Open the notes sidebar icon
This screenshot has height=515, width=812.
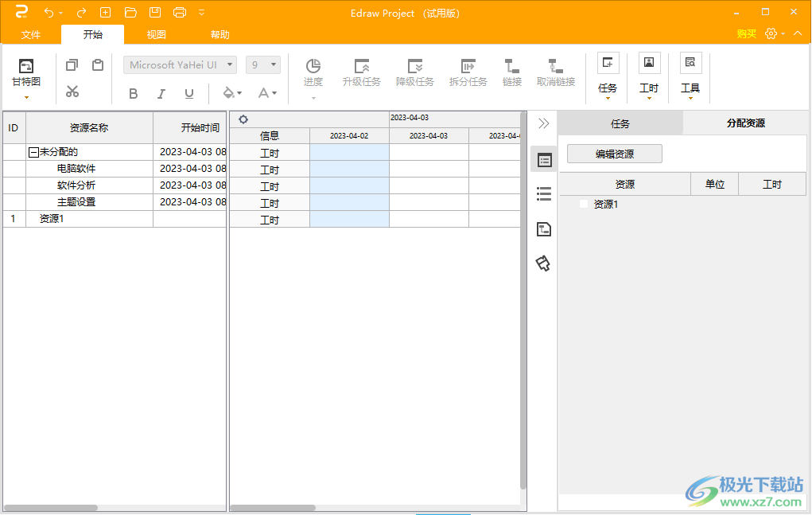click(x=544, y=229)
